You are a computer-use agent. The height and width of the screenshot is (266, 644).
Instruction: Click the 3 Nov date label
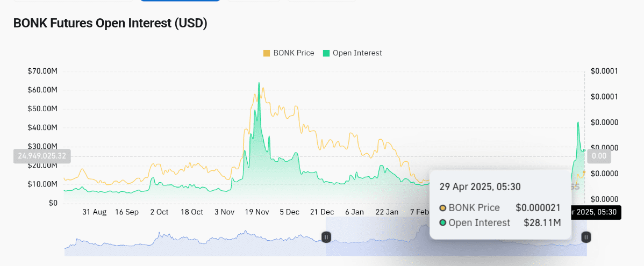(224, 212)
